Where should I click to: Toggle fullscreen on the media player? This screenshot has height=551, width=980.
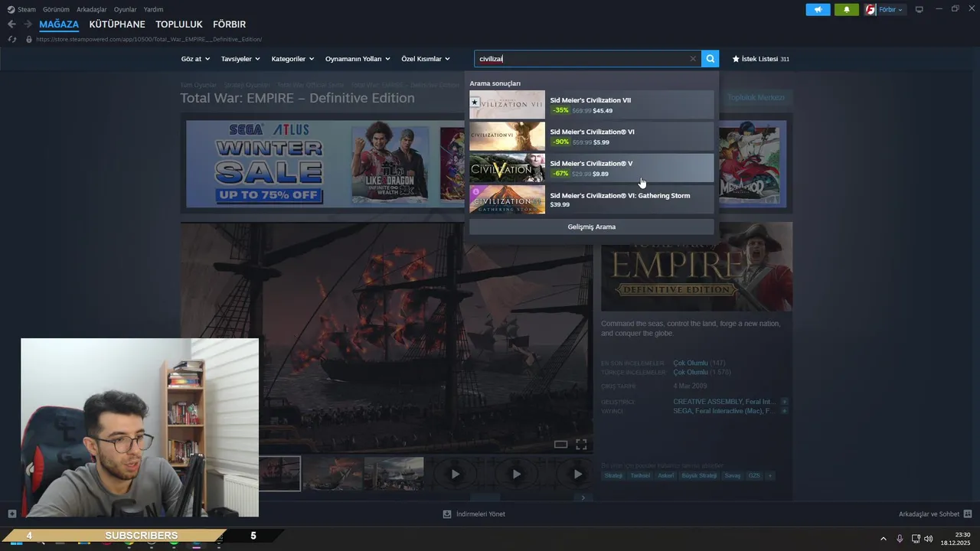click(x=581, y=444)
